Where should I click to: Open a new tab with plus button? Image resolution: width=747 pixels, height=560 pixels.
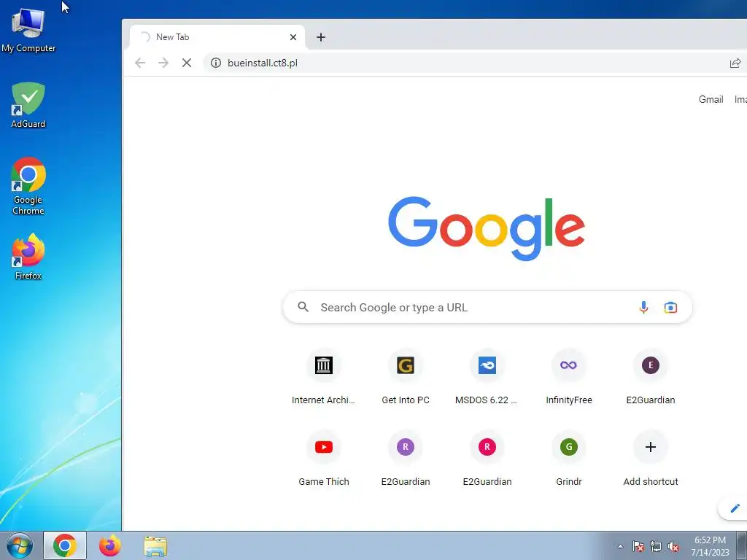(321, 37)
